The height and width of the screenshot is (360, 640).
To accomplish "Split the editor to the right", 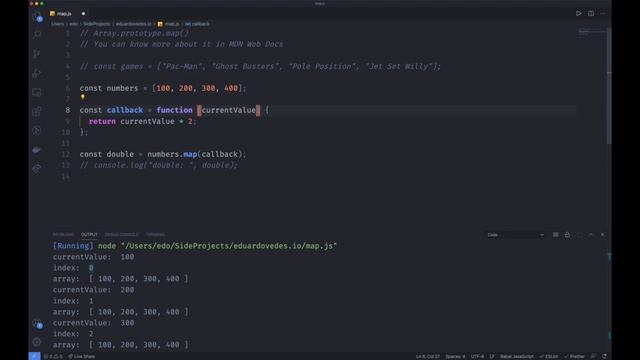I will click(591, 13).
